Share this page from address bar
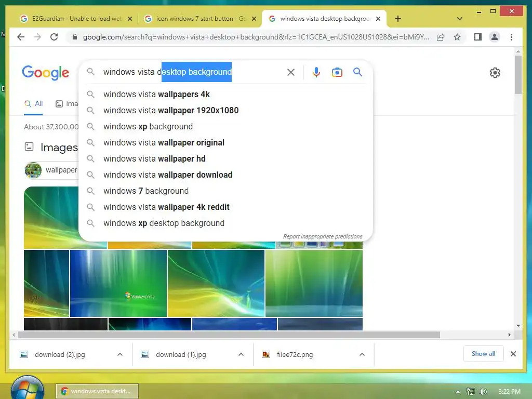The image size is (532, 399). (441, 37)
